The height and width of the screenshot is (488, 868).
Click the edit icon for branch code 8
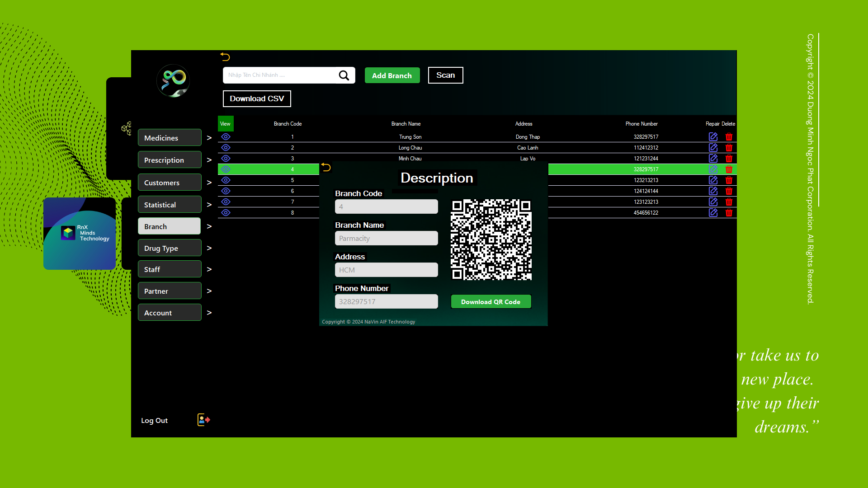pos(713,212)
